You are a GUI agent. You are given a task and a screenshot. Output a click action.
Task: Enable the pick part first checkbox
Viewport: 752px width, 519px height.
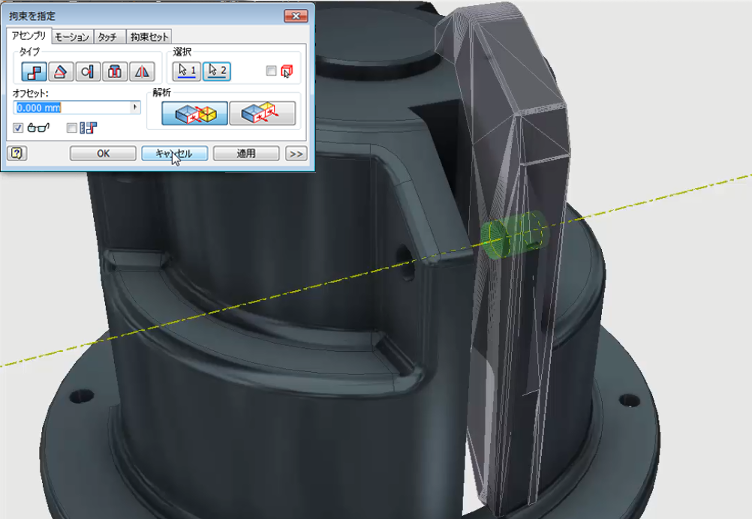[x=271, y=71]
